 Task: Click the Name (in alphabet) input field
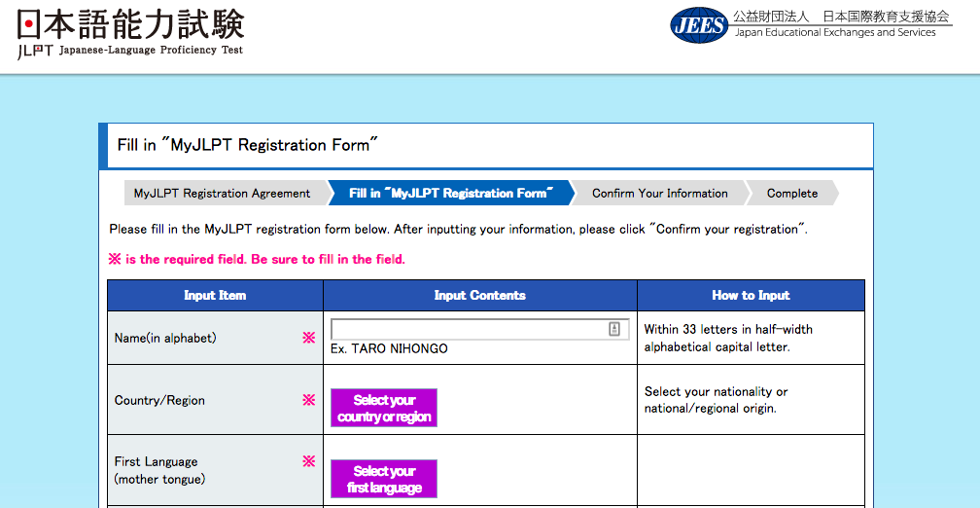480,329
